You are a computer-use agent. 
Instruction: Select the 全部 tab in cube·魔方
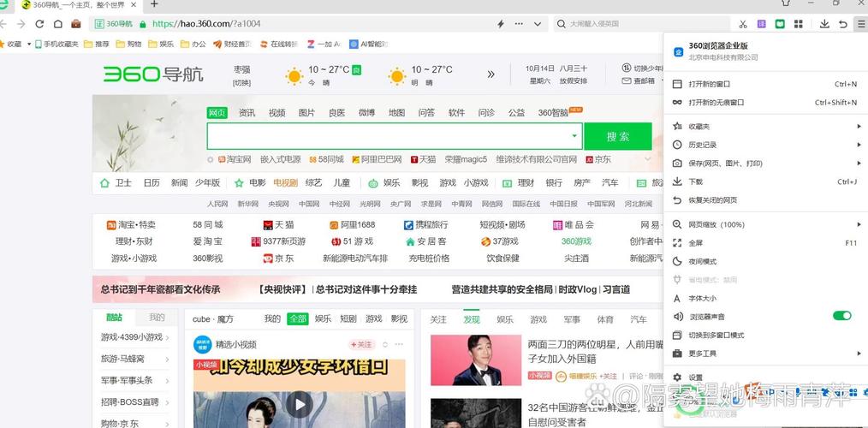point(297,319)
